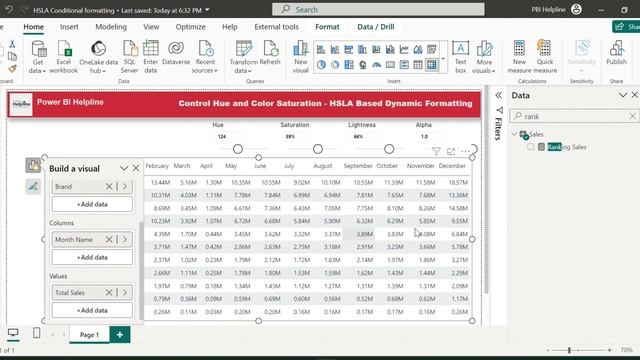
Task: Tick the Ranking Sales measure checkbox
Action: [531, 147]
